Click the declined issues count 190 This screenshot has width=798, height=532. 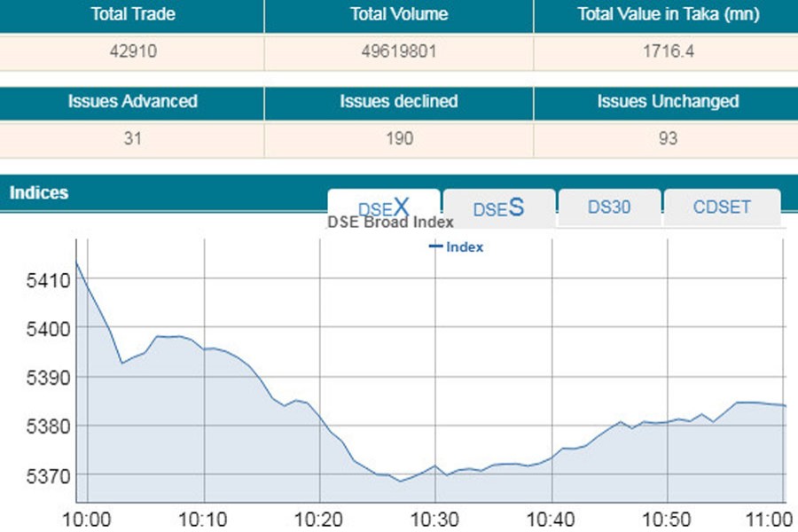(x=399, y=138)
